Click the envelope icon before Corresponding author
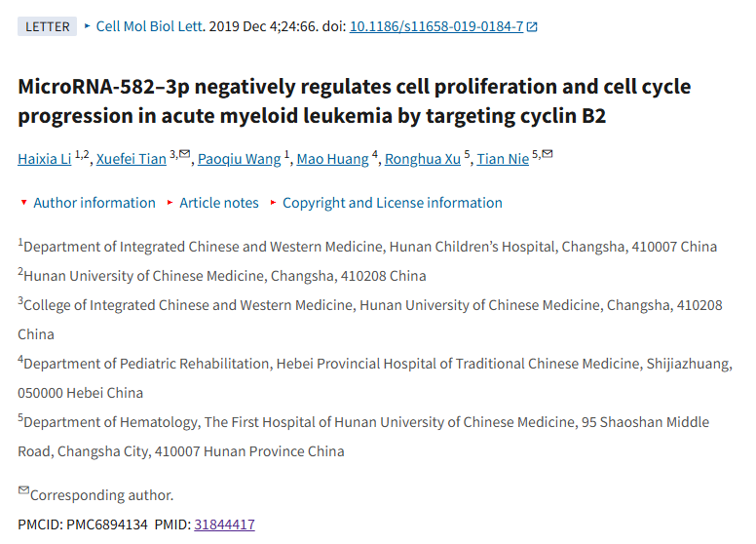This screenshot has height=544, width=756. [23, 490]
